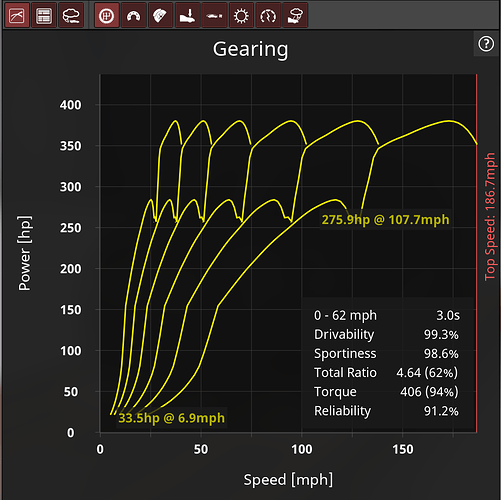This screenshot has height=500, width=501.
Task: Open the cloud emissions view icon
Action: 71,15
